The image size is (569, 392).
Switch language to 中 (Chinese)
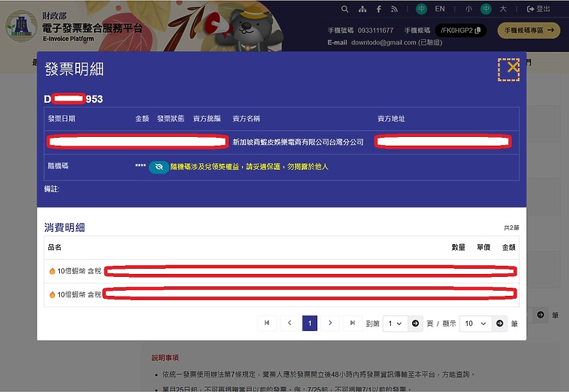pyautogui.click(x=422, y=9)
